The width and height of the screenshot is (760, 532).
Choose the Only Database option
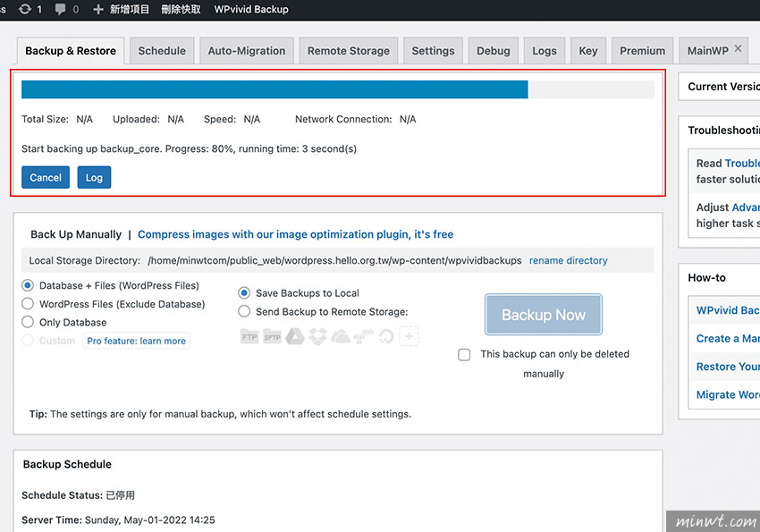28,322
